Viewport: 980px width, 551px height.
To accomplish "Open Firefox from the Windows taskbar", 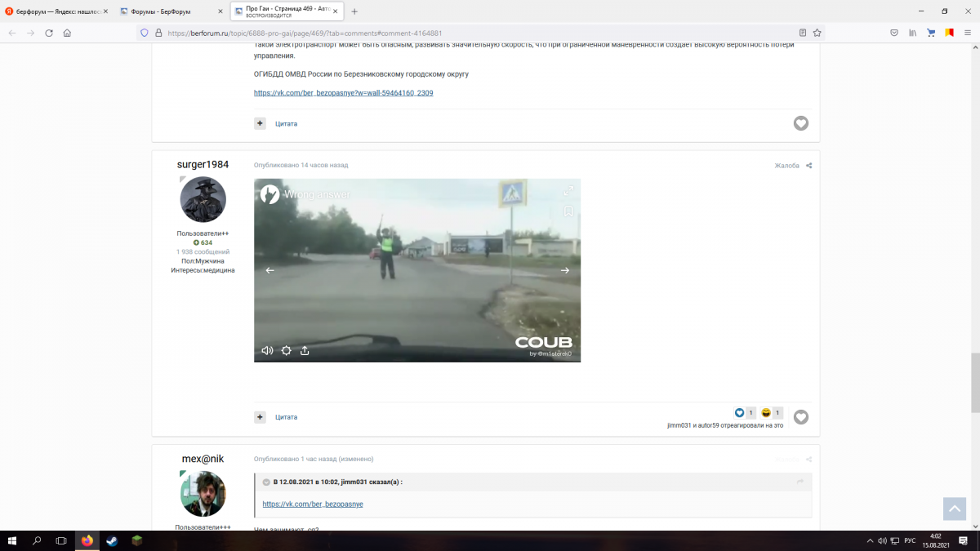I will pos(87,540).
